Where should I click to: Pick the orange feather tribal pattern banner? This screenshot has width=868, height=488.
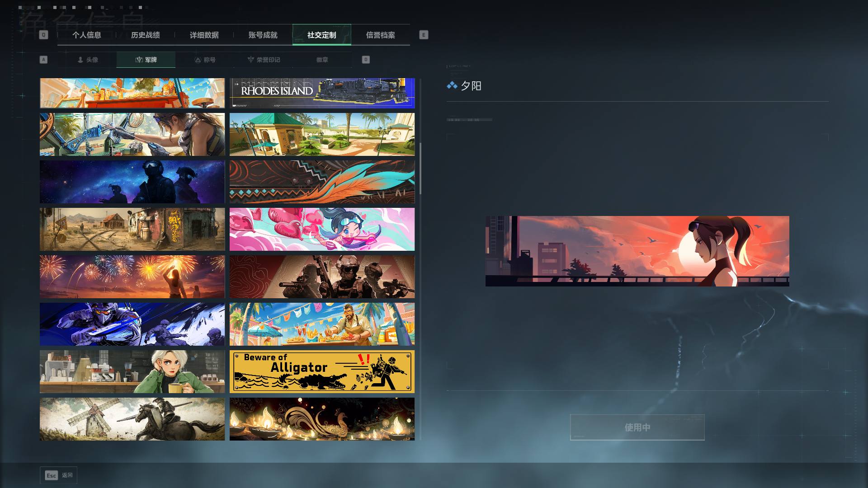(322, 182)
